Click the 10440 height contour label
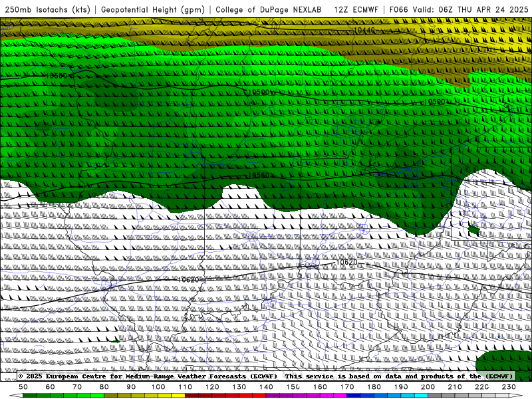532x399 pixels. click(364, 30)
